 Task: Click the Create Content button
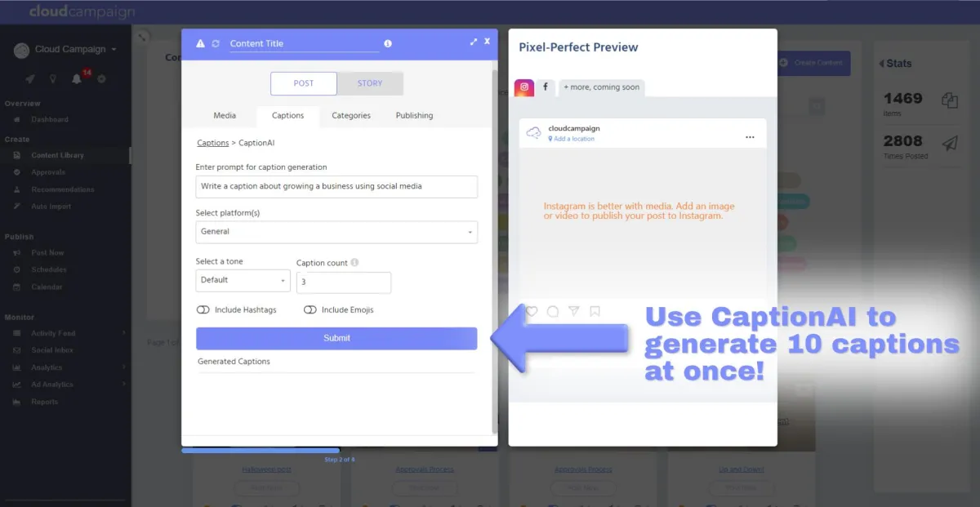coord(812,64)
